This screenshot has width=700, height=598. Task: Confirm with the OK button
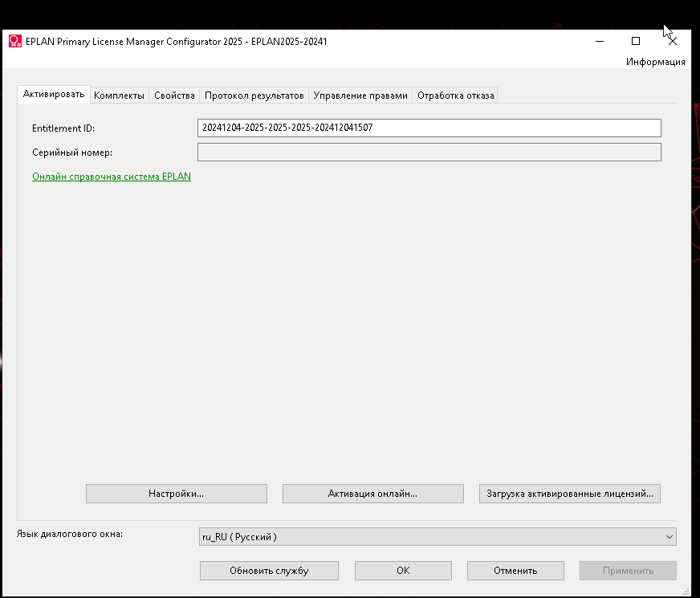click(x=403, y=571)
